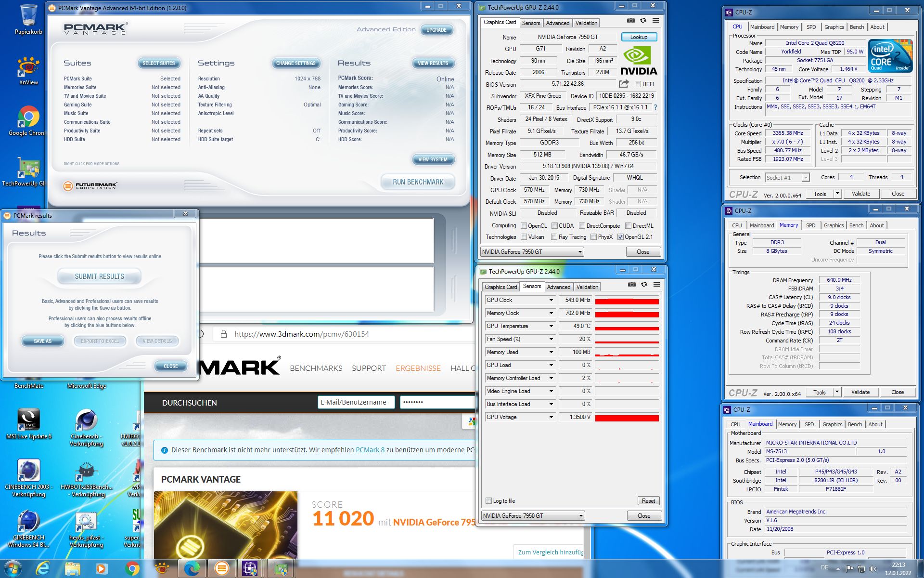Click the refresh icon in upper GPU-Z
Image resolution: width=924 pixels, height=578 pixels.
(x=643, y=21)
